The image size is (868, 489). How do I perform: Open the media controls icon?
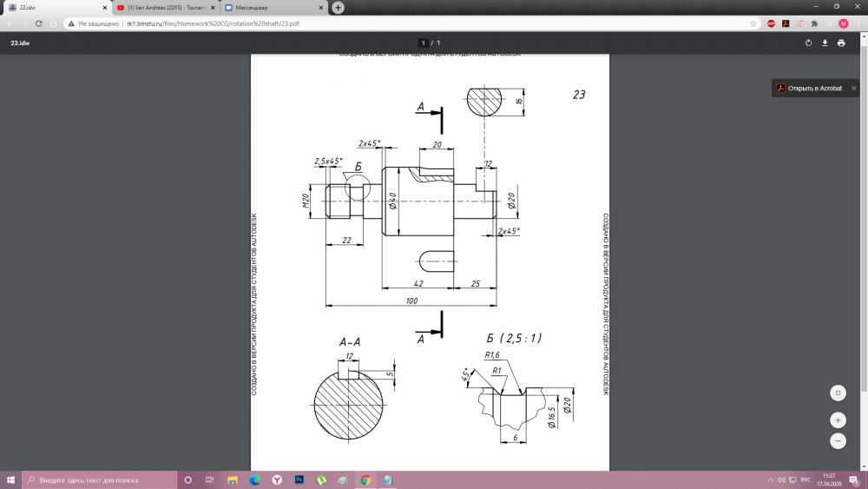click(x=829, y=23)
